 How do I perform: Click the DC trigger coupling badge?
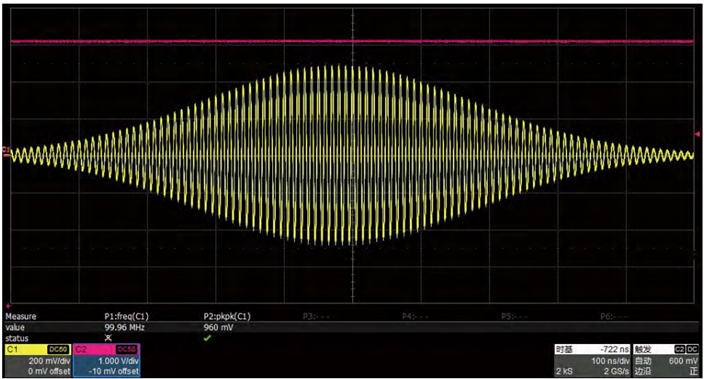[x=692, y=349]
